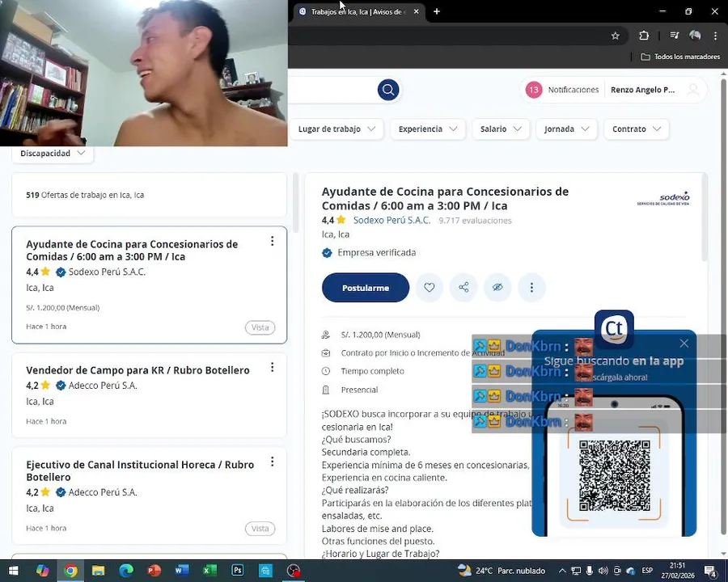Expand the Discapacidad filter dropdown

click(53, 154)
